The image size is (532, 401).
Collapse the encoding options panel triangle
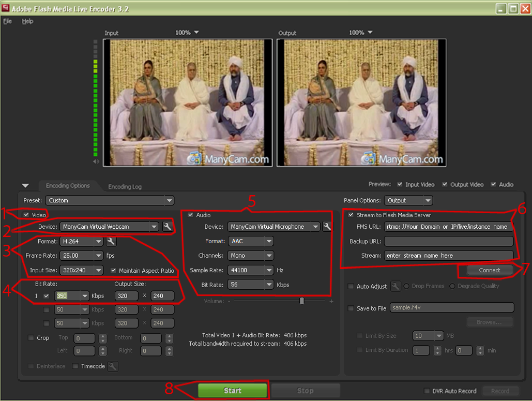tap(25, 186)
